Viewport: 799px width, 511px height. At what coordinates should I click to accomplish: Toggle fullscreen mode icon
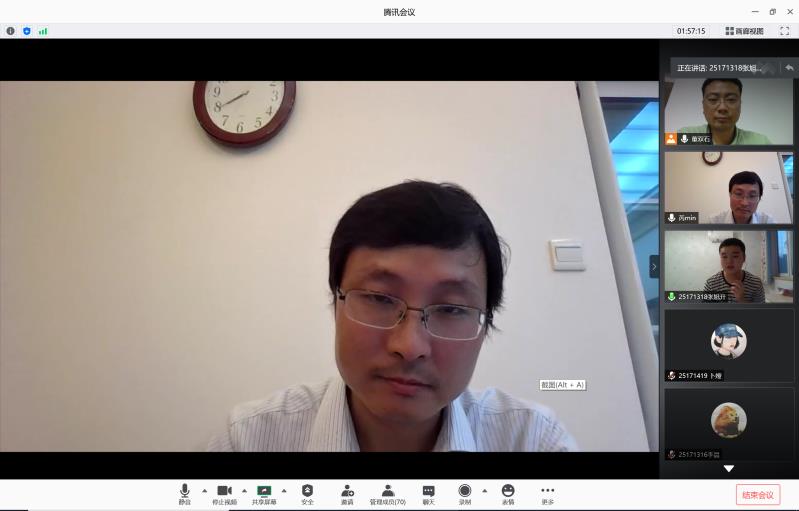pos(784,31)
